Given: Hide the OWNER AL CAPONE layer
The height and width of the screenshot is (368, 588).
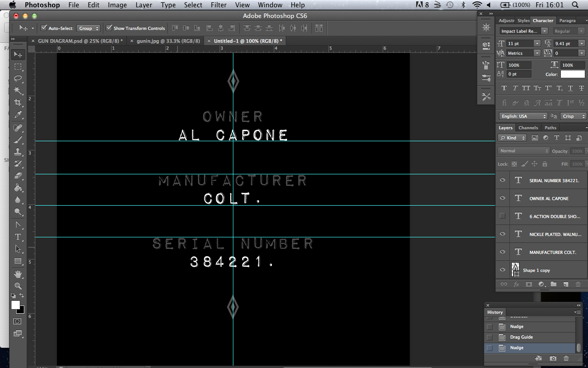Looking at the screenshot, I should (x=502, y=198).
